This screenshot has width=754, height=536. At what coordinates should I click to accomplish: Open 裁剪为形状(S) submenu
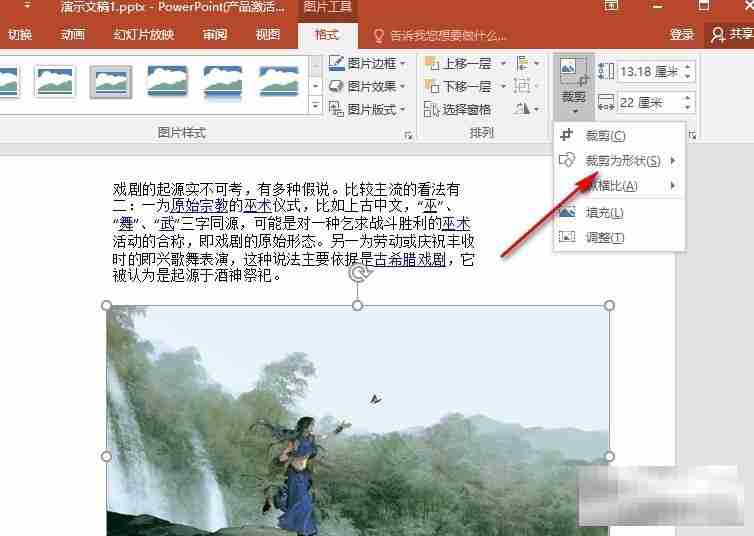coord(619,161)
